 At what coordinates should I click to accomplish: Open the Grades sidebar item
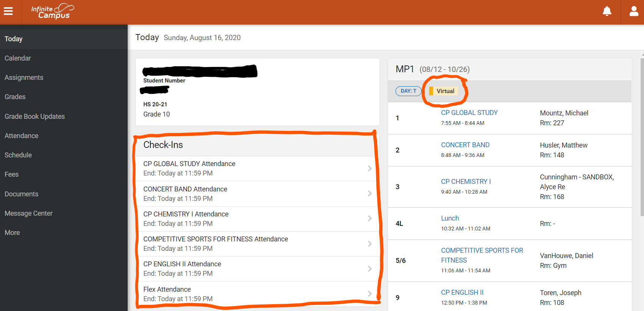64,97
